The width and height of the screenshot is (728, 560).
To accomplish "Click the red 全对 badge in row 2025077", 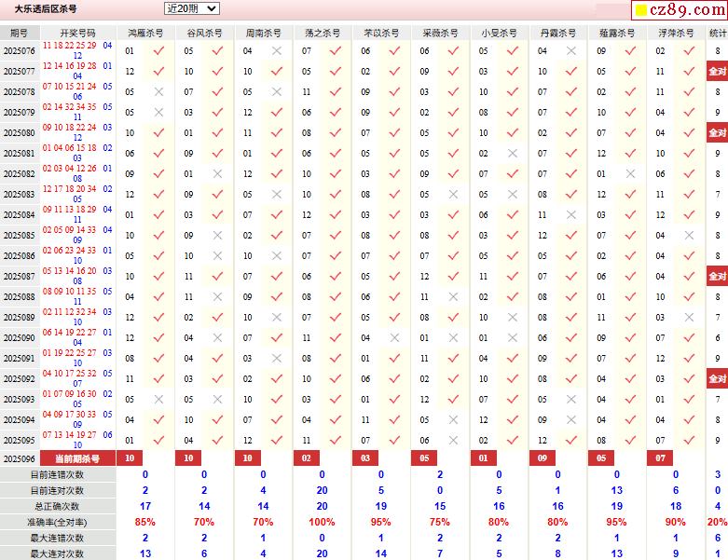I will pyautogui.click(x=718, y=71).
